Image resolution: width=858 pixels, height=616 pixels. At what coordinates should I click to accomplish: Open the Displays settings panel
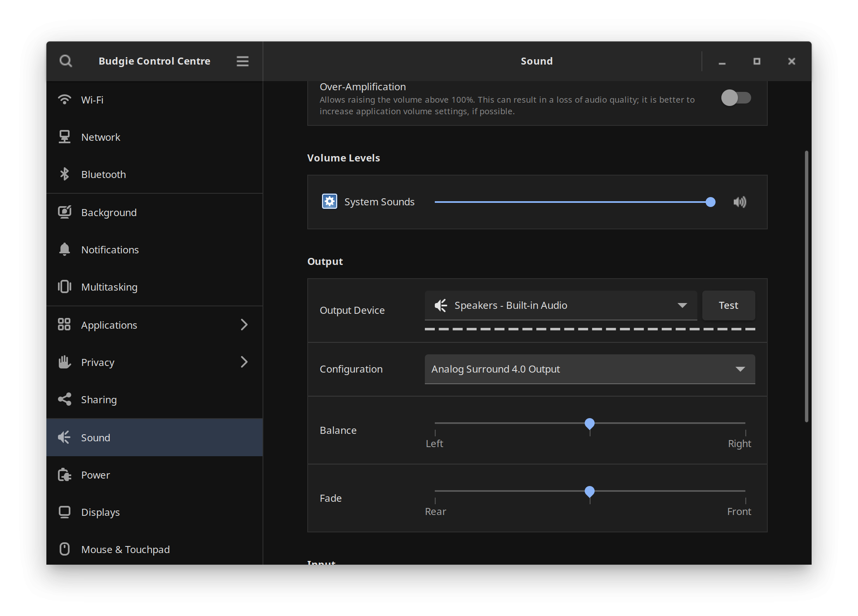(x=101, y=512)
